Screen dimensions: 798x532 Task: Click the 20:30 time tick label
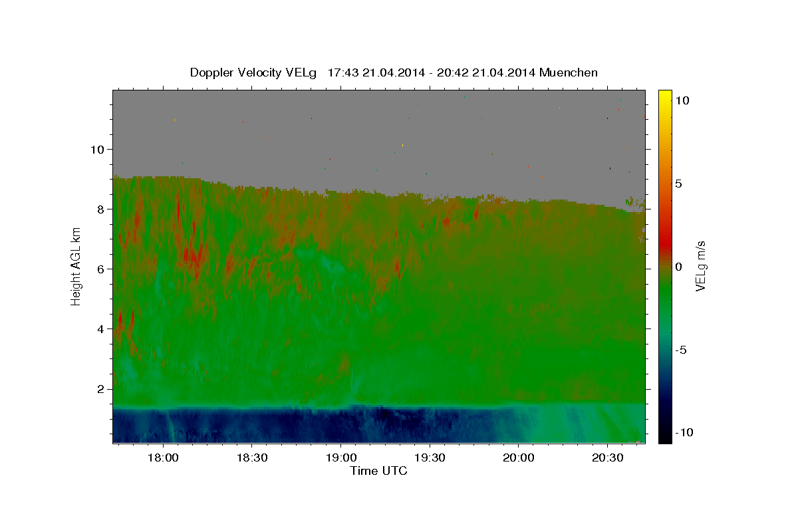click(x=607, y=458)
